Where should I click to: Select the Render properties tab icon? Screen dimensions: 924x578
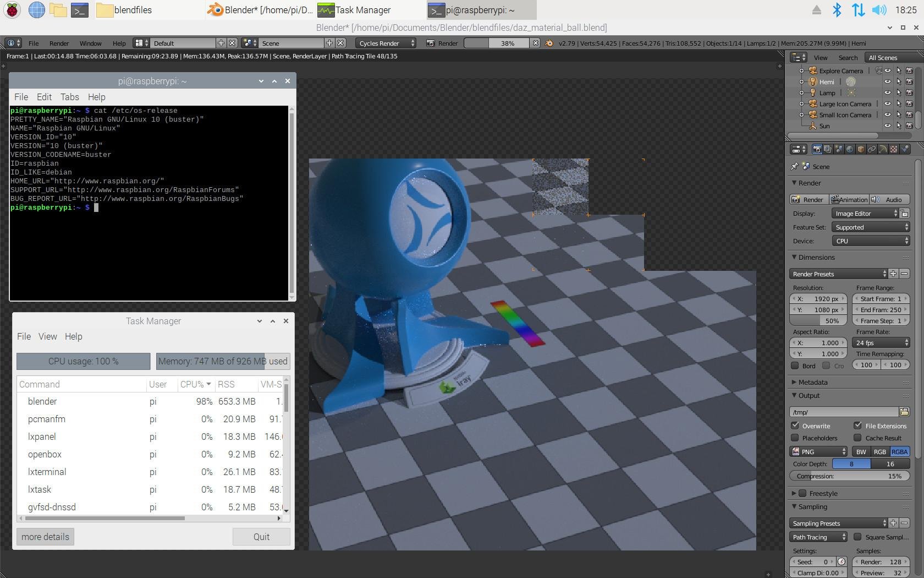click(x=817, y=149)
